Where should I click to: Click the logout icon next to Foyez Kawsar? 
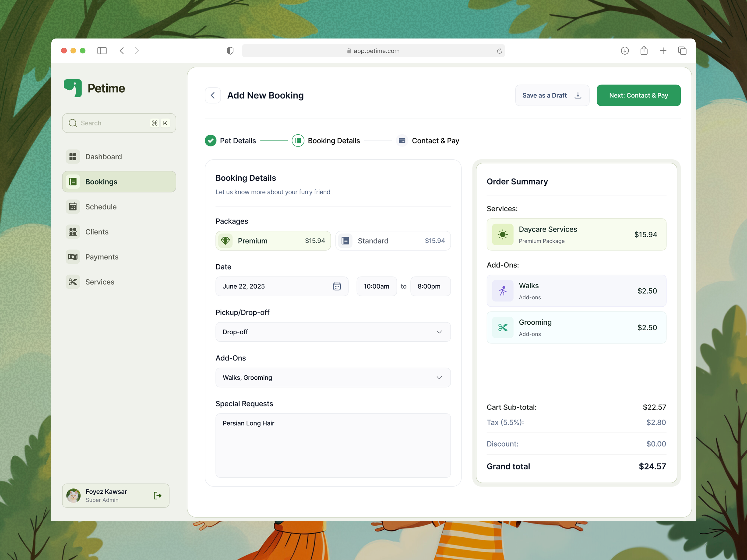tap(157, 496)
